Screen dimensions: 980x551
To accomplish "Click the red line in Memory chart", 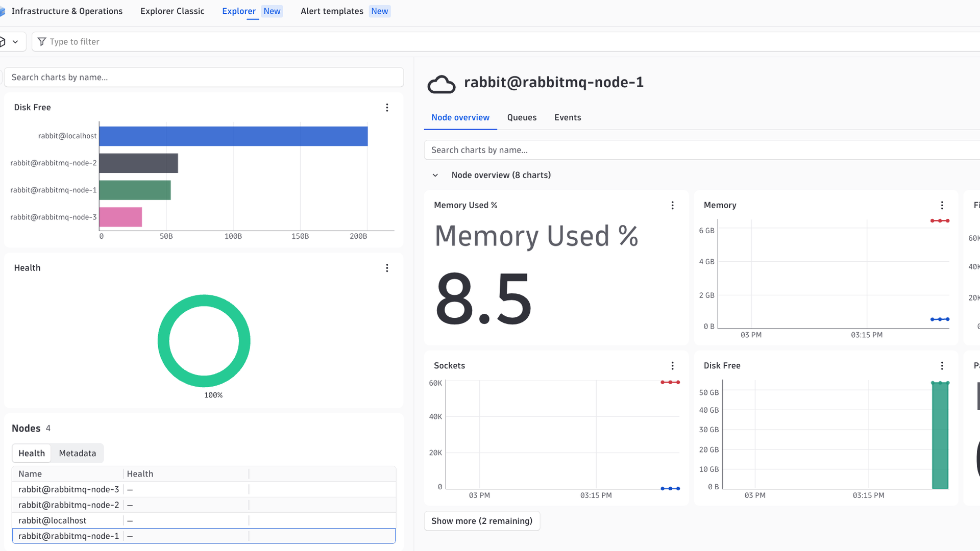I will [940, 221].
